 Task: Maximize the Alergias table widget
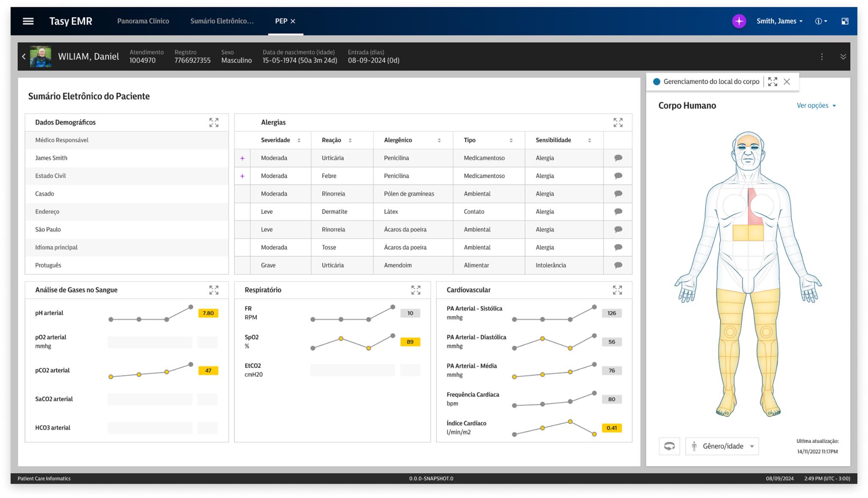click(618, 123)
